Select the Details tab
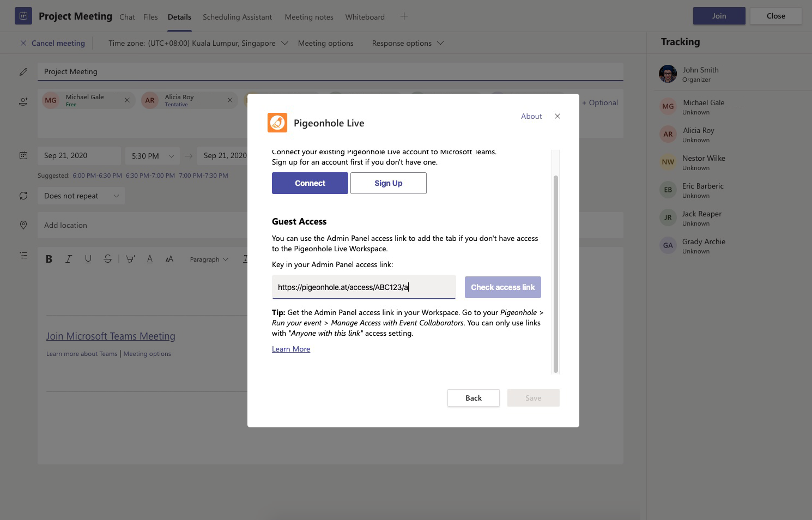This screenshot has width=812, height=520. 179,17
